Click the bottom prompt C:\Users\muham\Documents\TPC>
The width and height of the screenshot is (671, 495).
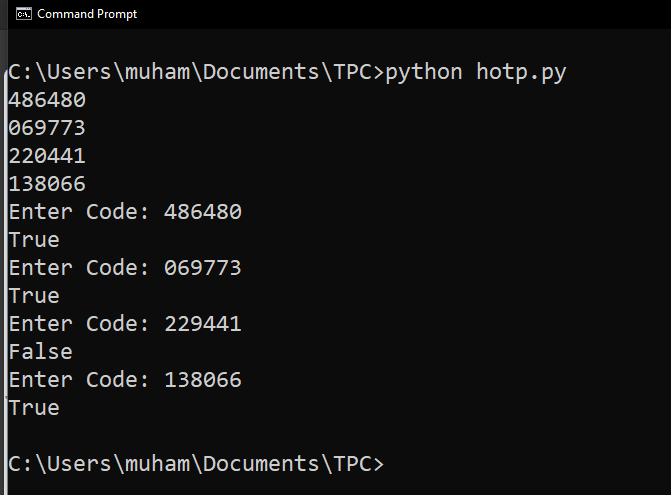tap(195, 464)
